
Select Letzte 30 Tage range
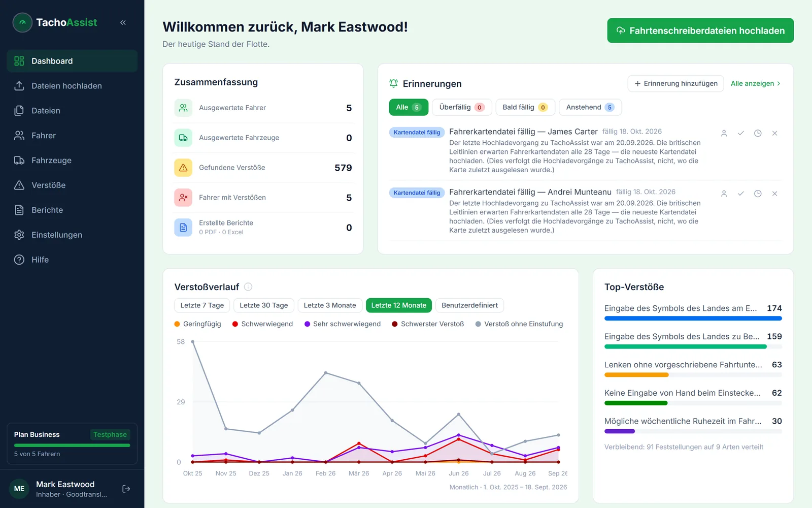264,305
